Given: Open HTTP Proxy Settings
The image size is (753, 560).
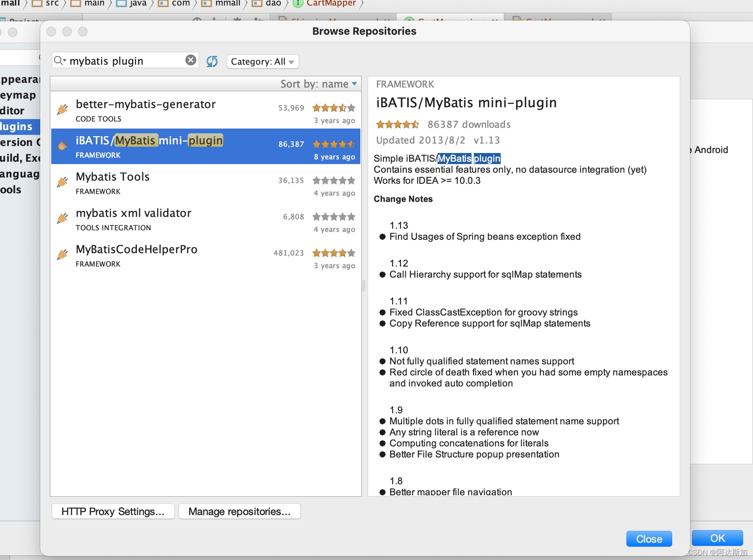Looking at the screenshot, I should 113,511.
